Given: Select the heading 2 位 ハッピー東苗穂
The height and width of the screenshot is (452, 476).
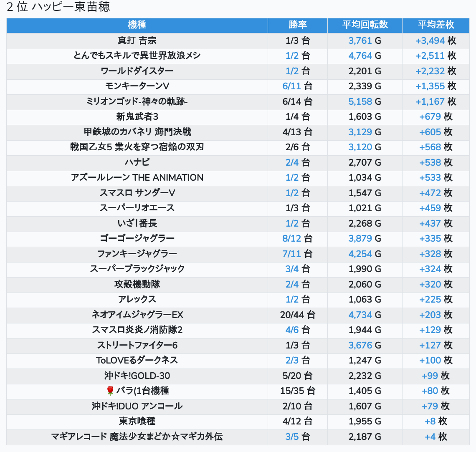Looking at the screenshot, I should click(x=58, y=7).
